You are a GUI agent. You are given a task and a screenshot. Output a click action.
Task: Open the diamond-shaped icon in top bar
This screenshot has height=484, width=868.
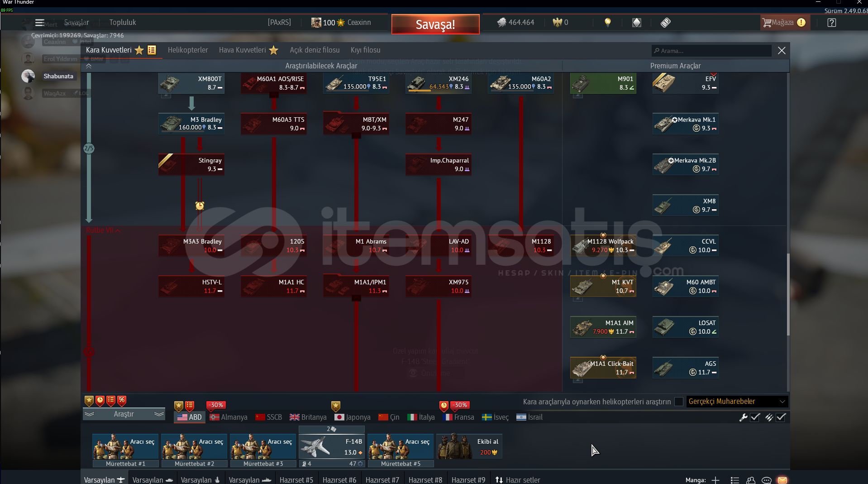tap(637, 23)
